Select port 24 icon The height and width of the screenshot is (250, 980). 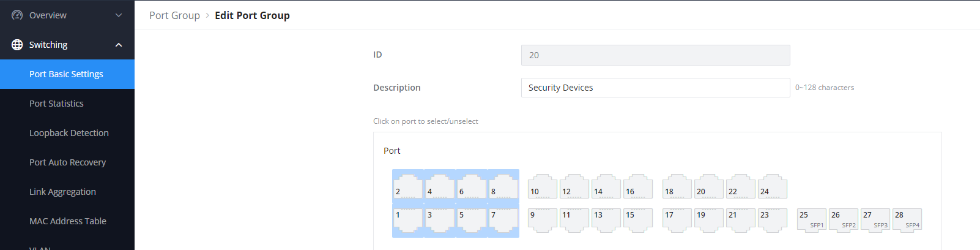pos(773,186)
